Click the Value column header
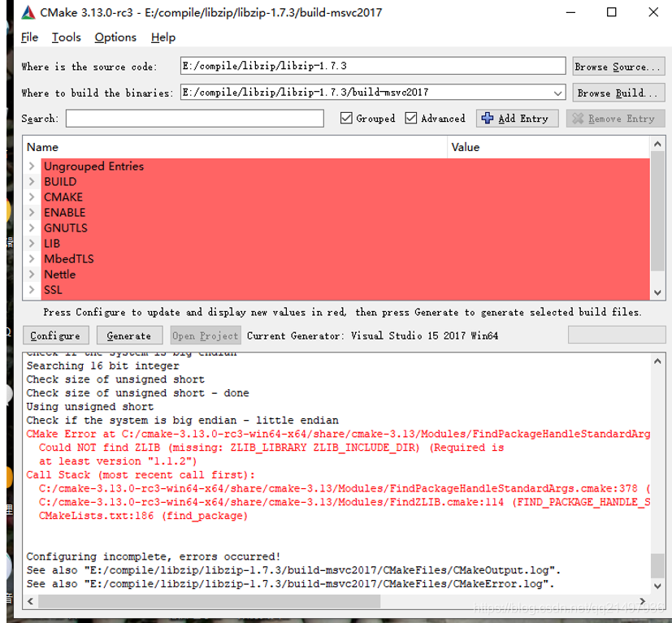Viewport: 672px width, 623px height. click(x=548, y=147)
